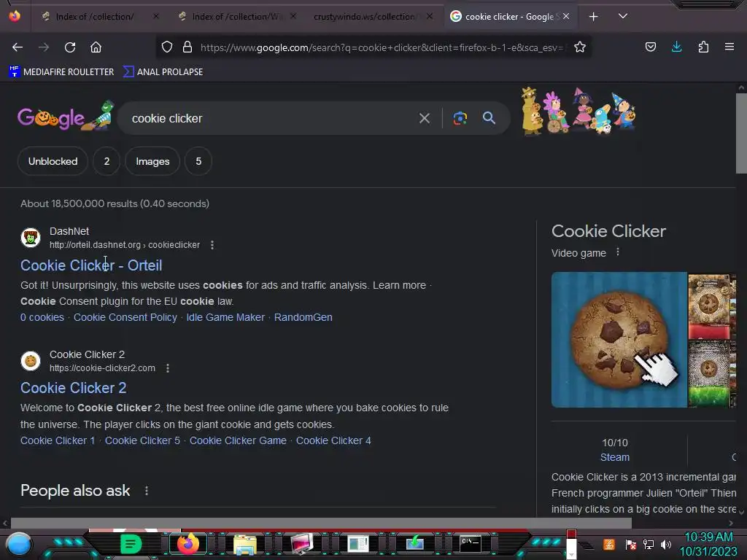Switch to Index of /collection/Wi tab
747x560 pixels.
coord(236,17)
